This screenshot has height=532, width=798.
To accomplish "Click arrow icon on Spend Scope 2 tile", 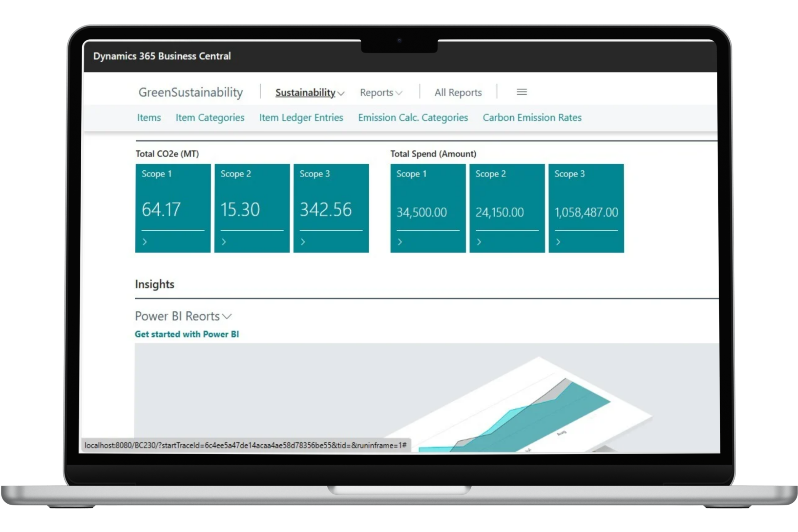I will (x=479, y=242).
